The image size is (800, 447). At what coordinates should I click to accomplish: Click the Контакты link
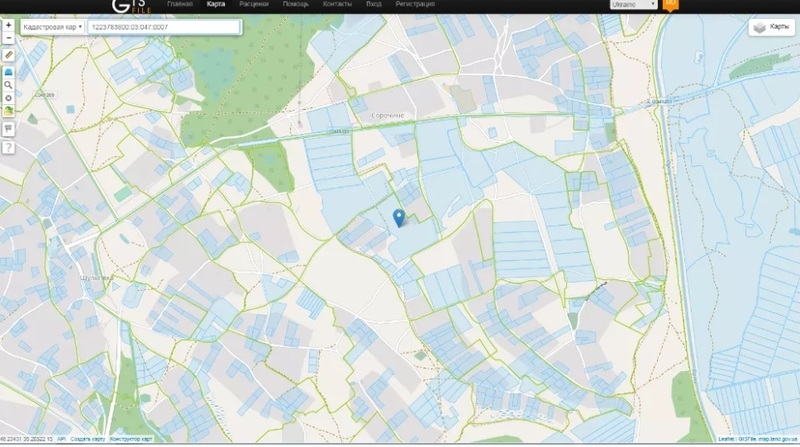(x=337, y=5)
